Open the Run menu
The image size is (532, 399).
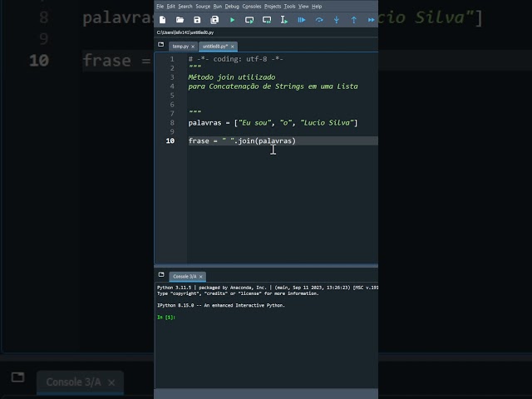(218, 7)
